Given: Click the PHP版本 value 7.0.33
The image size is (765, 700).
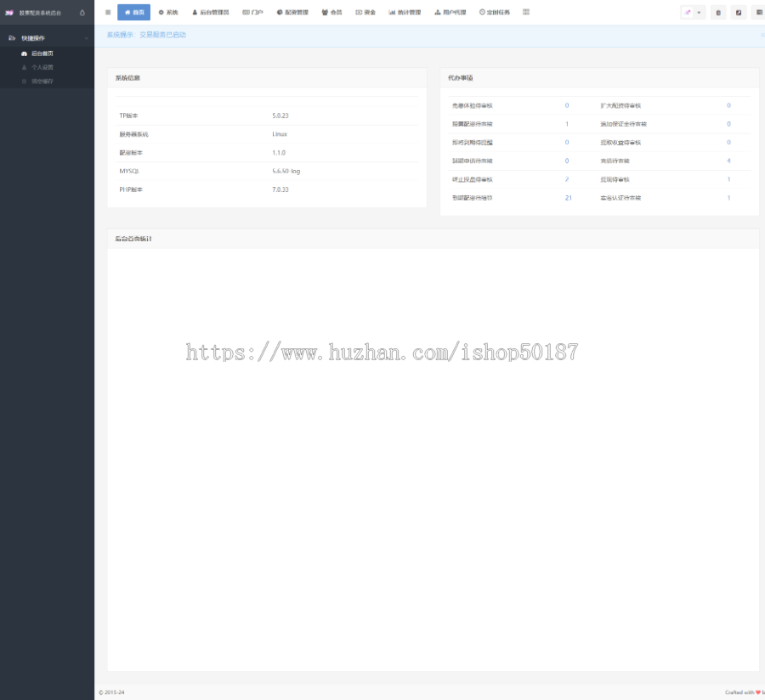Looking at the screenshot, I should pyautogui.click(x=280, y=189).
